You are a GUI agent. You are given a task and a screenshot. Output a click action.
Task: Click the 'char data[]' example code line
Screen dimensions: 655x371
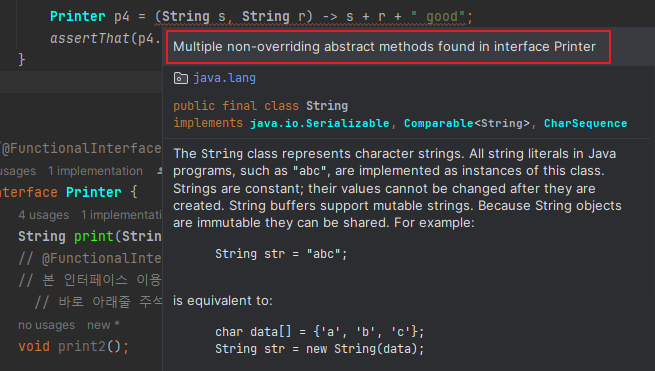click(320, 332)
